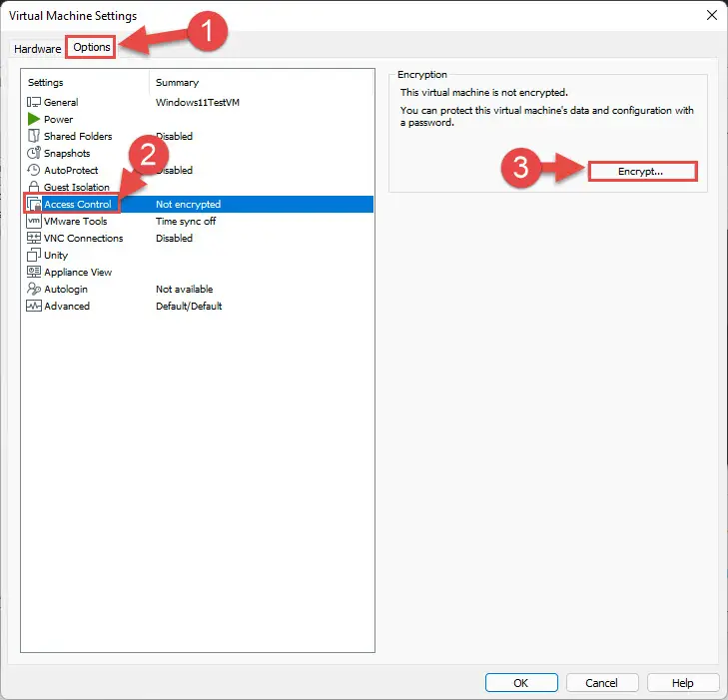This screenshot has height=700, width=728.
Task: Click the green Power play icon
Action: coord(33,119)
